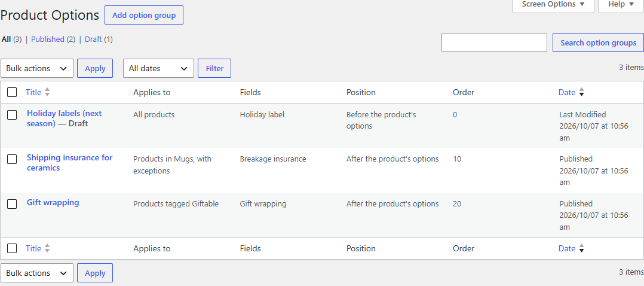Focus the option groups search field

click(494, 43)
